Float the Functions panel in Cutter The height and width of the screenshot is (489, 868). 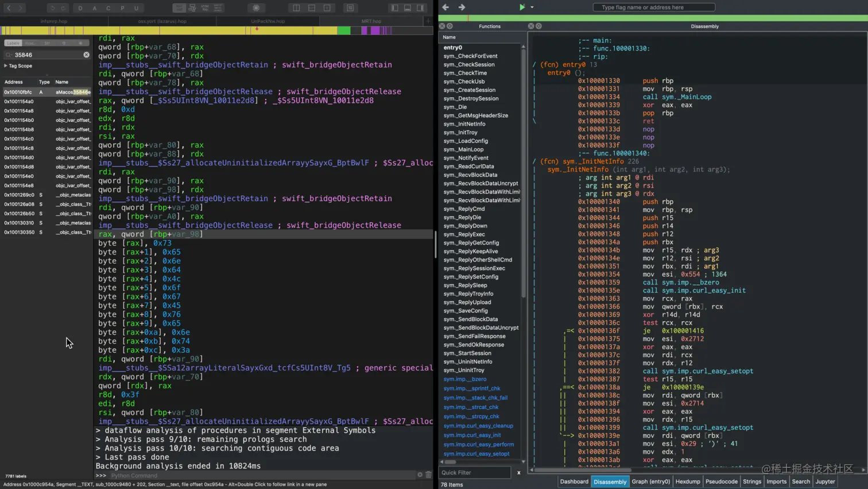coord(450,26)
